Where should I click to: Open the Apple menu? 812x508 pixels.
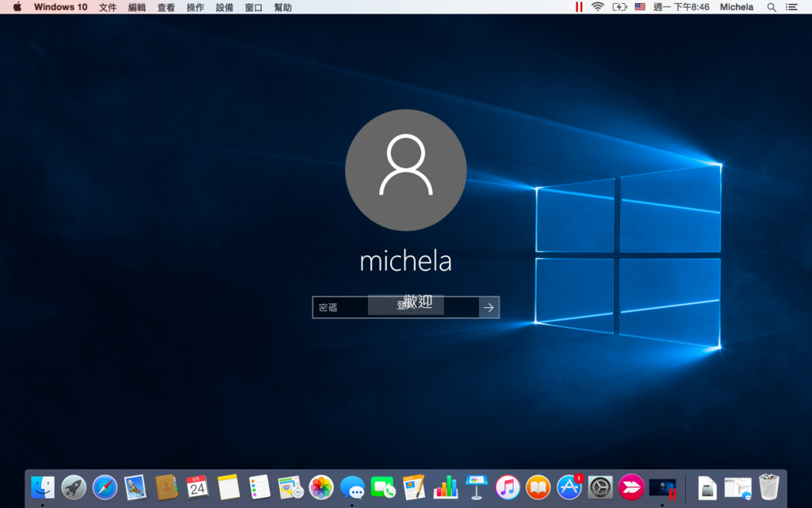point(17,6)
